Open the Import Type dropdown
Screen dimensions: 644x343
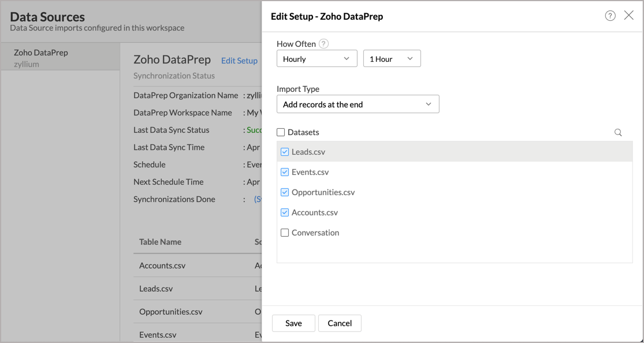358,104
